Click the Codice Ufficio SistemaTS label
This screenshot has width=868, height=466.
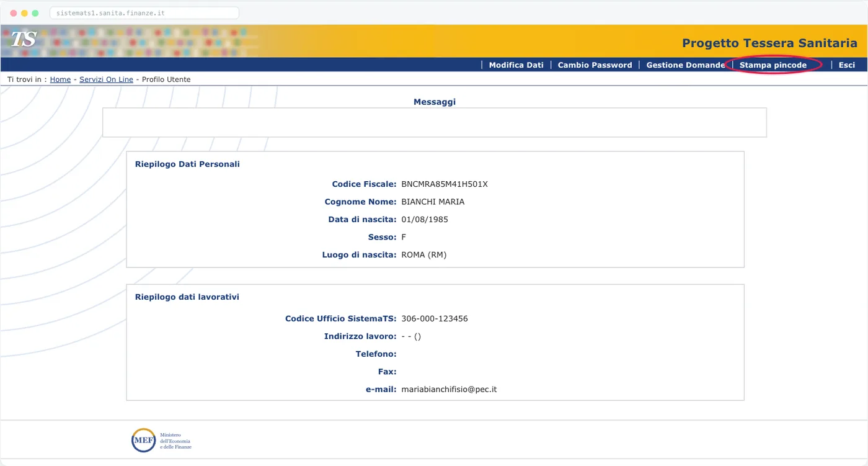(340, 319)
